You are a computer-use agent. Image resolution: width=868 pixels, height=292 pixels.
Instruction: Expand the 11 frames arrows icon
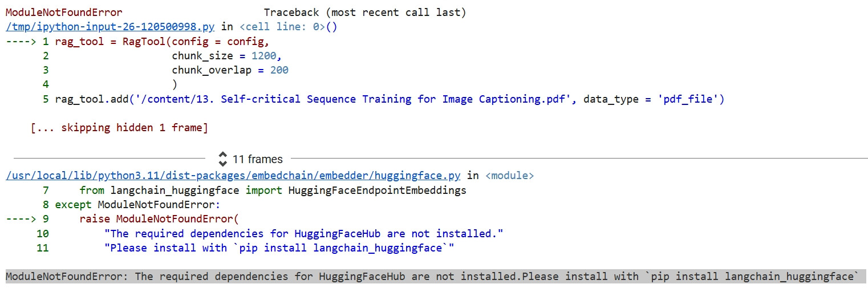(x=223, y=158)
